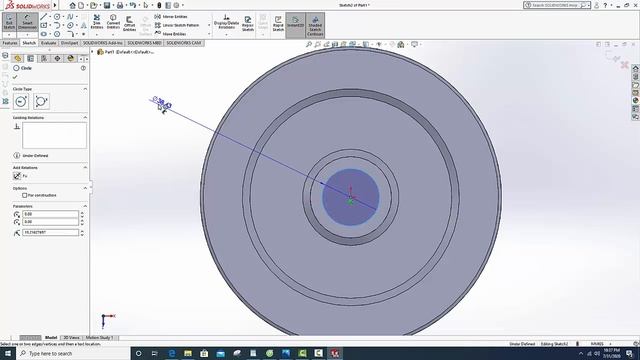The image size is (640, 360).
Task: Expand the SOLIDWORKS menu arrow
Action: 55,5
